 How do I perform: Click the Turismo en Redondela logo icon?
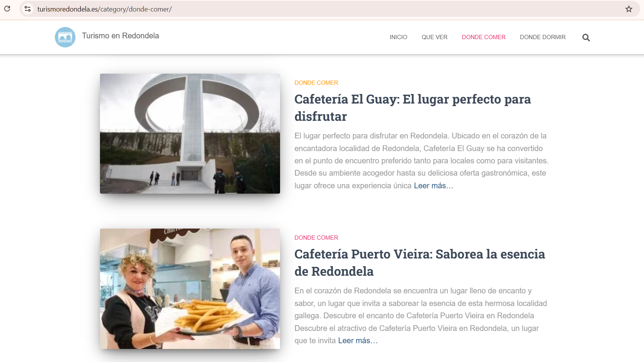click(x=65, y=37)
